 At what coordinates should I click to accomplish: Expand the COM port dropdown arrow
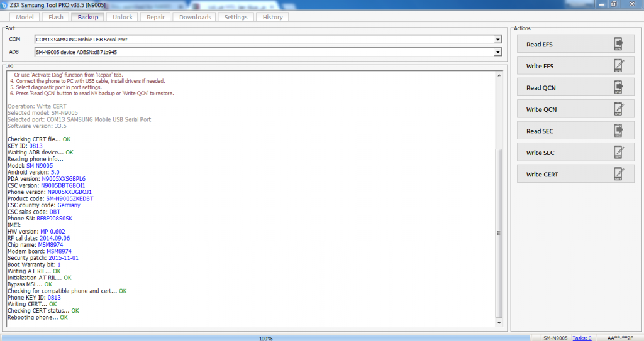(x=498, y=40)
